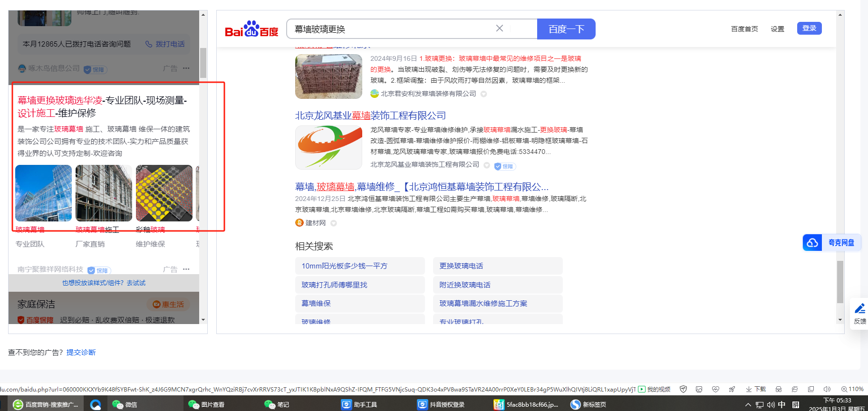Click the preview panel scroll-down arrow
This screenshot has width=868, height=411.
(x=203, y=320)
